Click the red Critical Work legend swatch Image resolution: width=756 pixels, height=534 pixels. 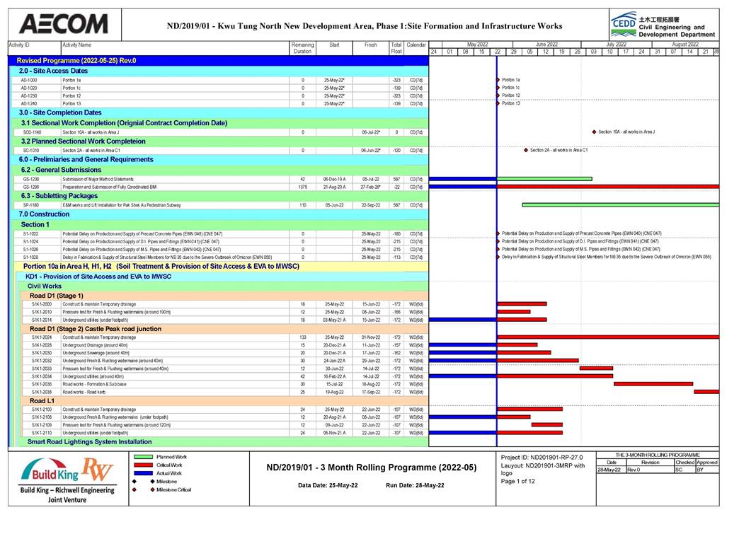pyautogui.click(x=142, y=465)
